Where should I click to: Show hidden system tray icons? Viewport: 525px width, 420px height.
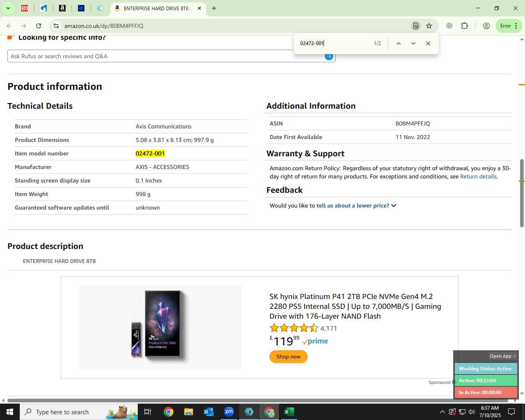(442, 412)
